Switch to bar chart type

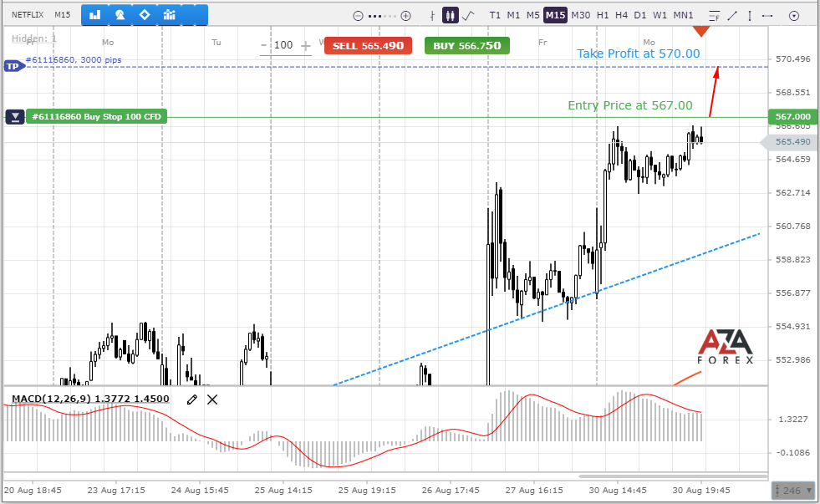(432, 16)
